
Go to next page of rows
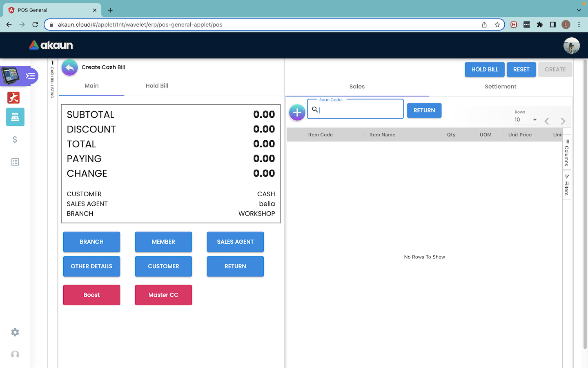point(563,121)
